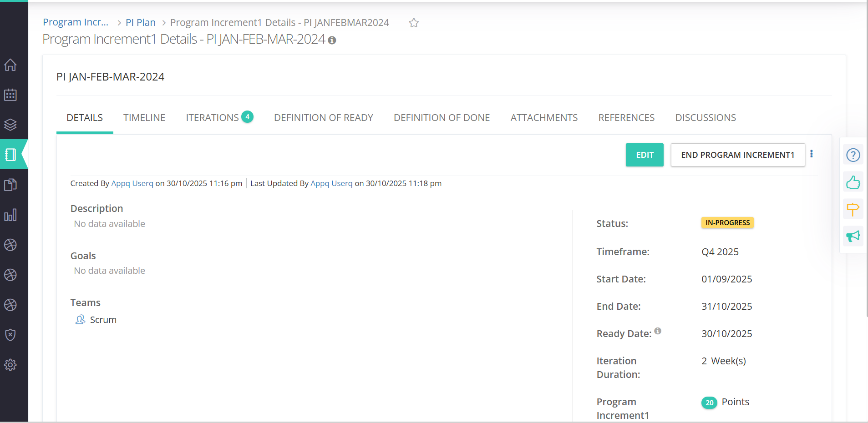Viewport: 868px width, 423px height.
Task: Mark page as favorite with star icon
Action: pyautogui.click(x=413, y=23)
